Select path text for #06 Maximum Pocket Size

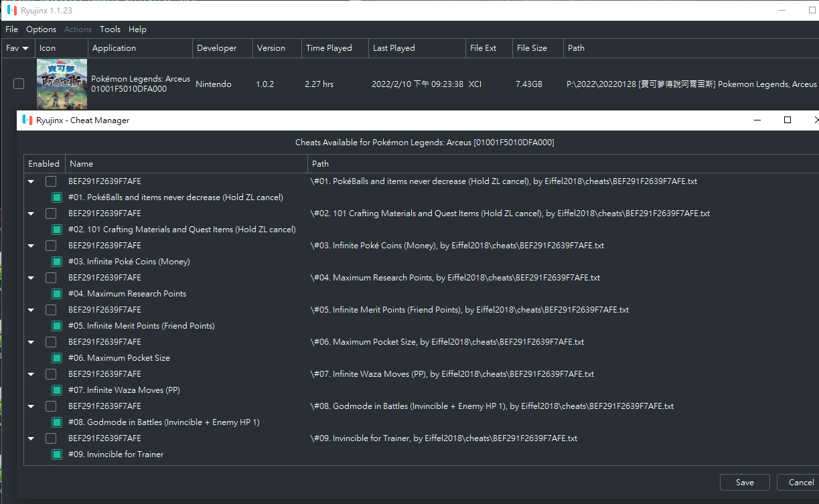447,342
